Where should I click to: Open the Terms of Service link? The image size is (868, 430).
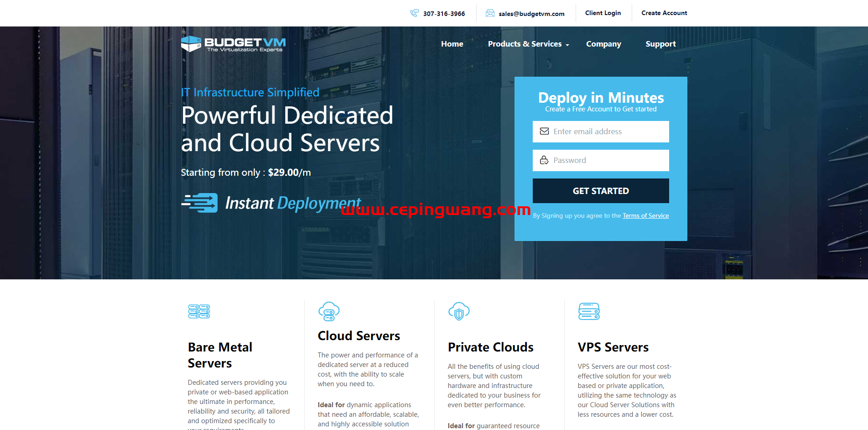click(x=645, y=216)
